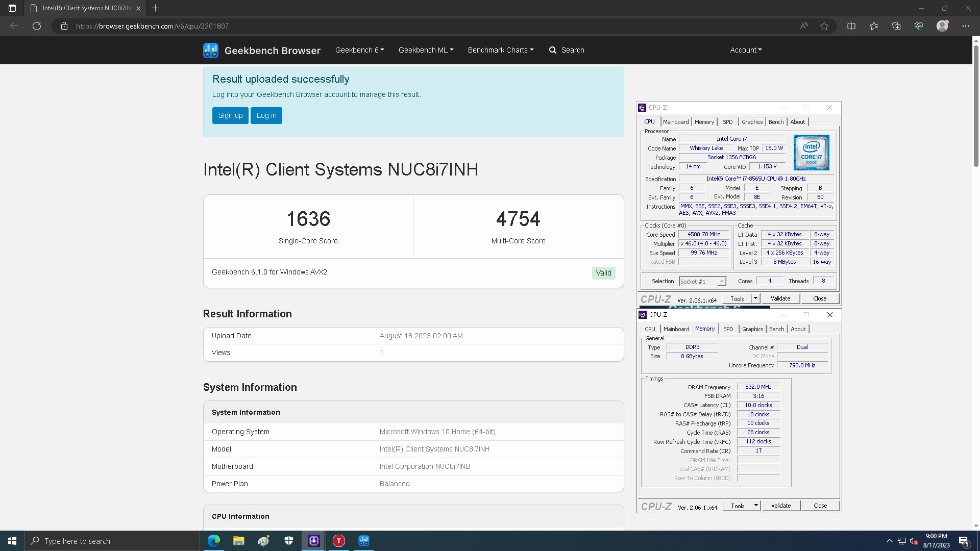
Task: Open Graphics tab in top CPU-Z window
Action: coord(752,122)
